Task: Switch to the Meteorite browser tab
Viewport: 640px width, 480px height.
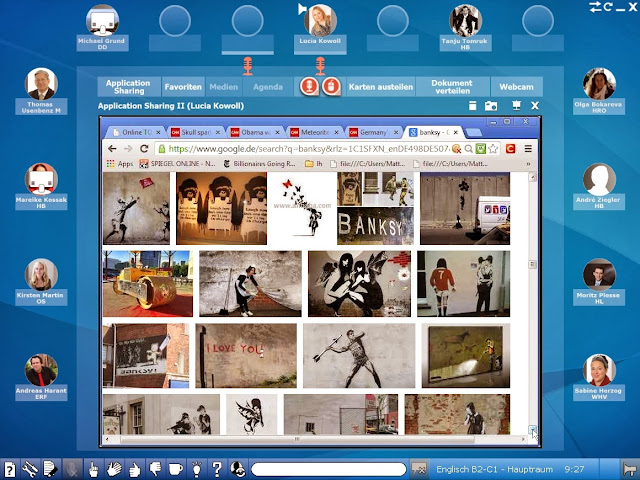Action: 313,132
